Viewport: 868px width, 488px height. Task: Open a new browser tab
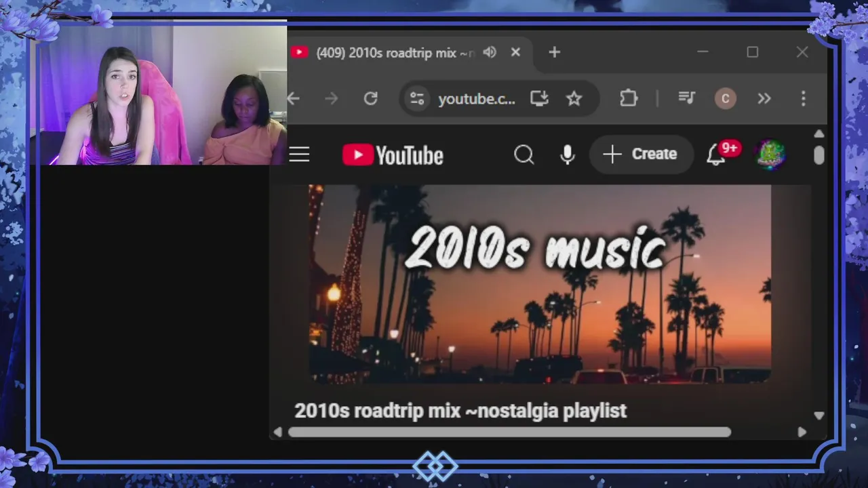coord(554,52)
